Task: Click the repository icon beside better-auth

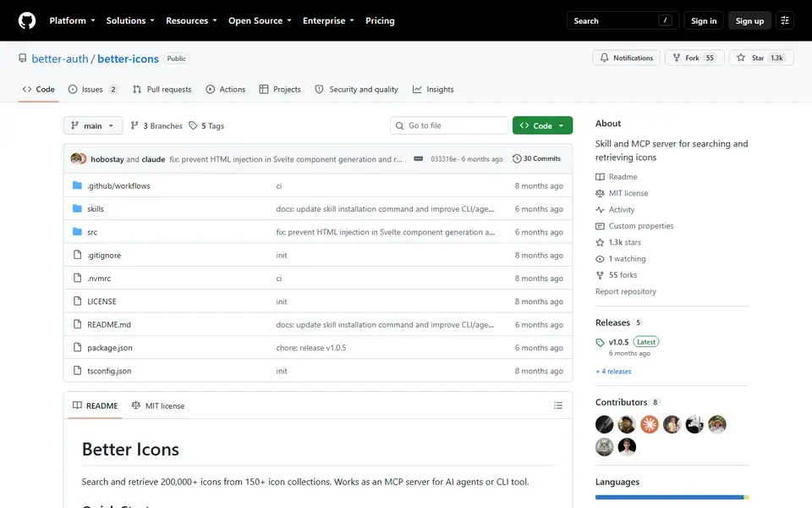Action: [x=22, y=58]
